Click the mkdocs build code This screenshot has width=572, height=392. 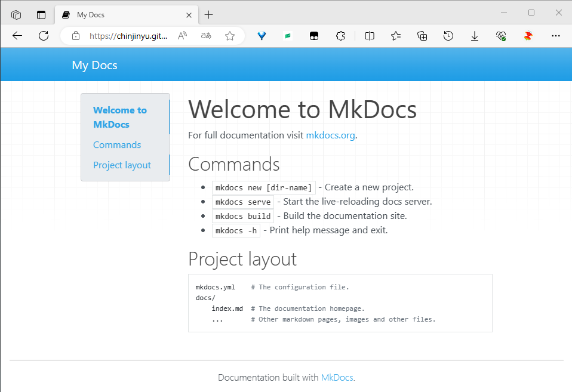pos(243,216)
